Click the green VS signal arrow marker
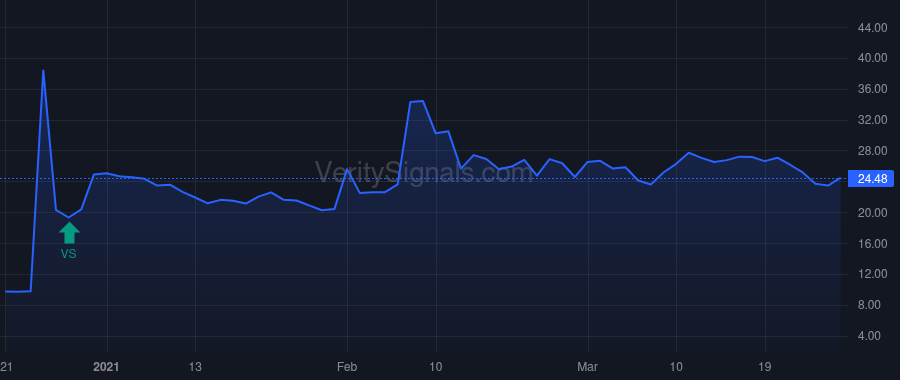 (69, 232)
